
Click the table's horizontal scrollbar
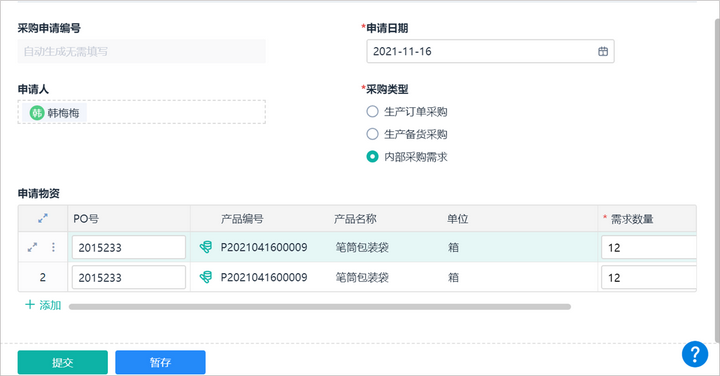320,307
